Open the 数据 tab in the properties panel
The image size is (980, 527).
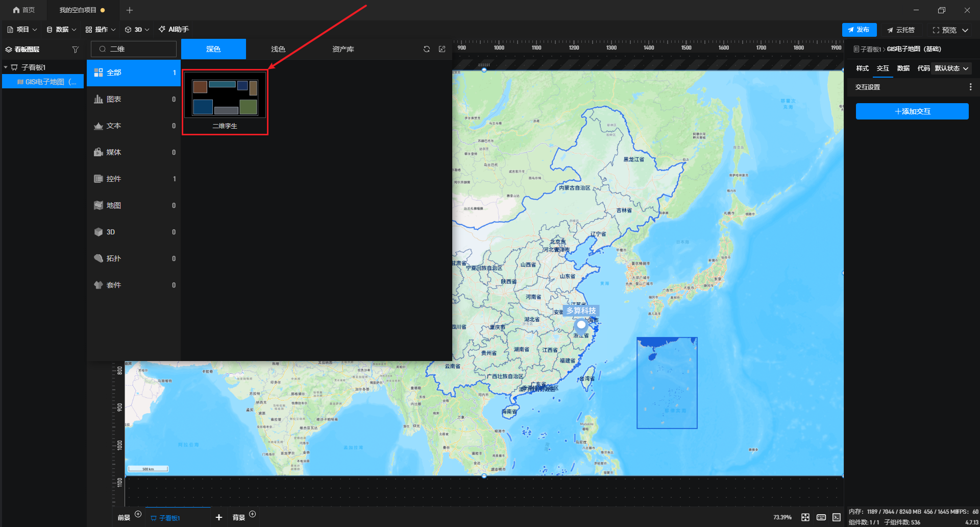pyautogui.click(x=903, y=68)
